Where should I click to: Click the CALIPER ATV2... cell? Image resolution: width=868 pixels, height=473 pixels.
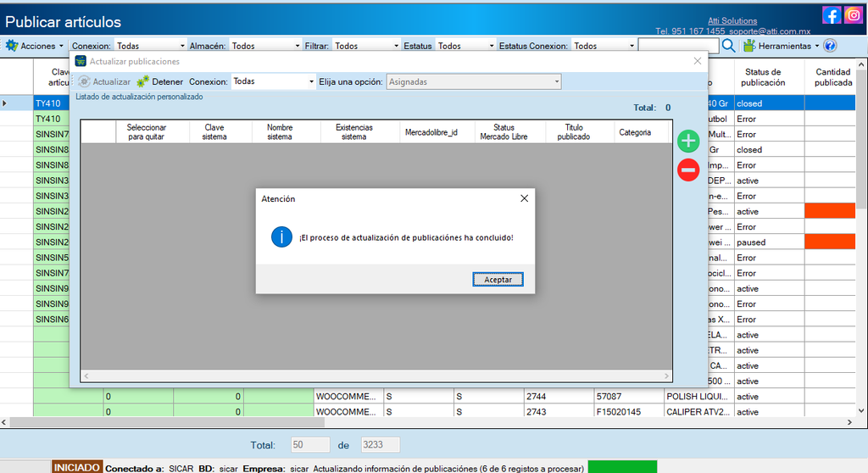pos(699,412)
